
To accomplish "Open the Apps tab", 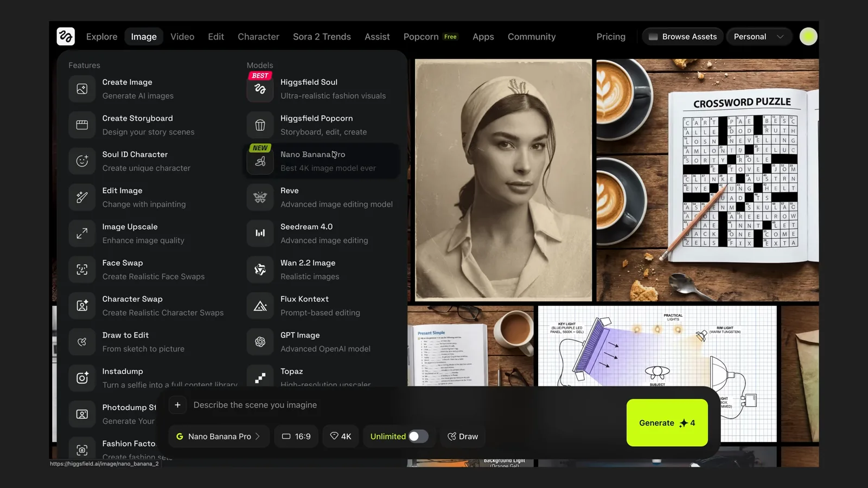I will point(483,36).
